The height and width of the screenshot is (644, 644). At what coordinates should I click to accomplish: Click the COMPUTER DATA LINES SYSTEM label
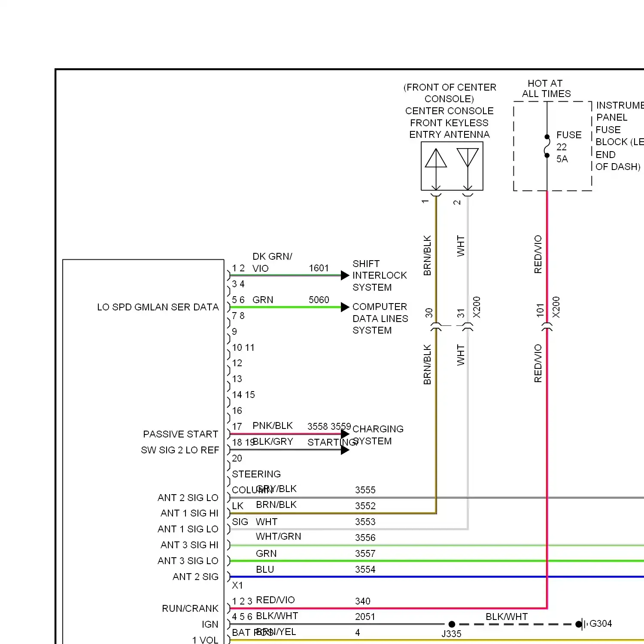pos(380,319)
